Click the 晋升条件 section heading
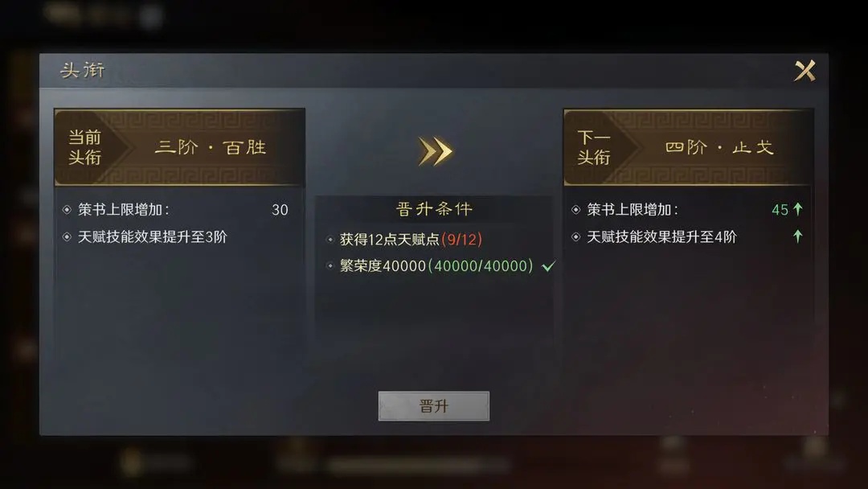 point(434,209)
